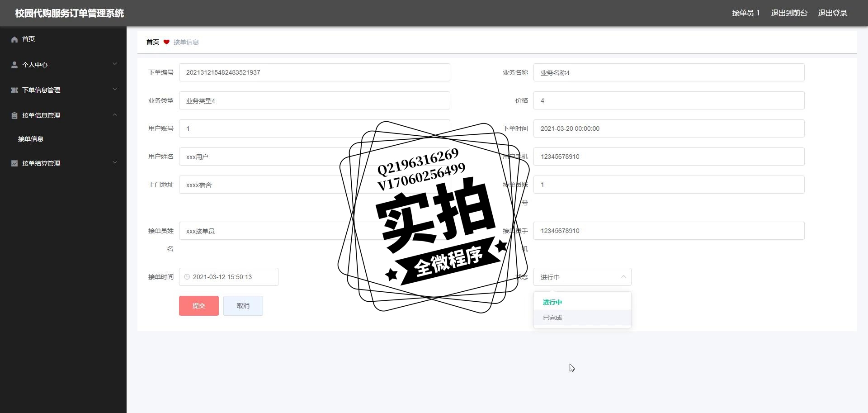Click the heart icon in breadcrumb
Screen dimensions: 868x413
[x=166, y=42]
